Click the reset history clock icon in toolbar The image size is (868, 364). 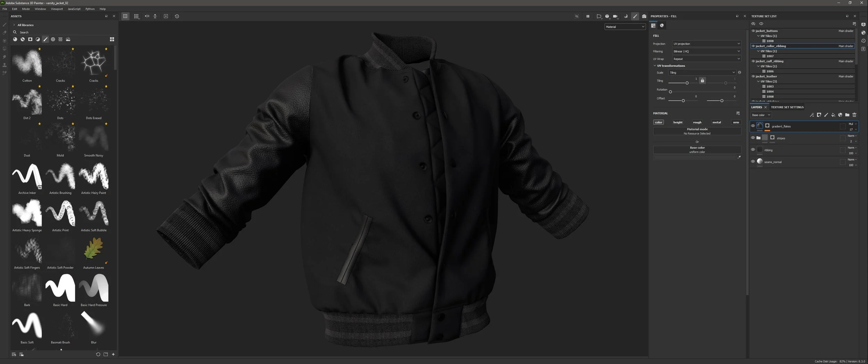[x=177, y=16]
